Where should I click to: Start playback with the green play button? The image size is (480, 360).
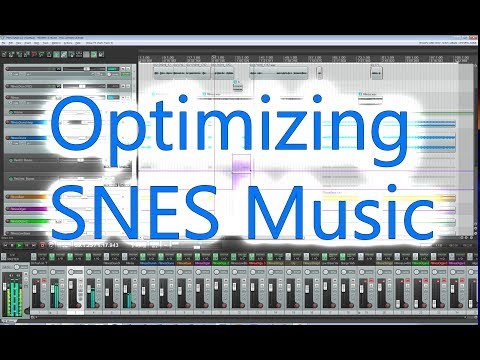[x=19, y=245]
